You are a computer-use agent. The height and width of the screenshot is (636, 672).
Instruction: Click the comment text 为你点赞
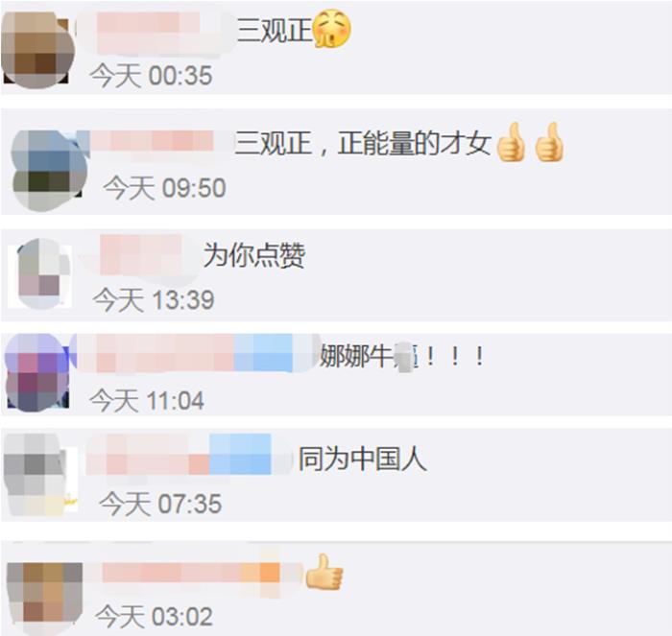click(254, 255)
